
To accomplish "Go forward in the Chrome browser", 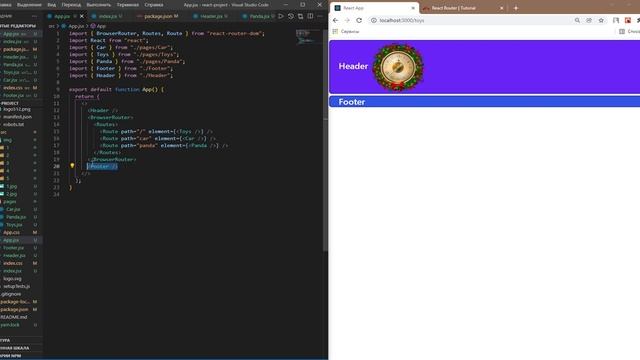I will click(x=347, y=20).
